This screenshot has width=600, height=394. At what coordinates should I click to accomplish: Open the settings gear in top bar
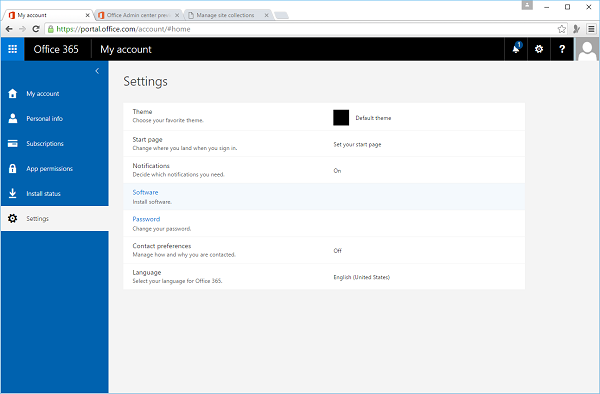(x=539, y=49)
